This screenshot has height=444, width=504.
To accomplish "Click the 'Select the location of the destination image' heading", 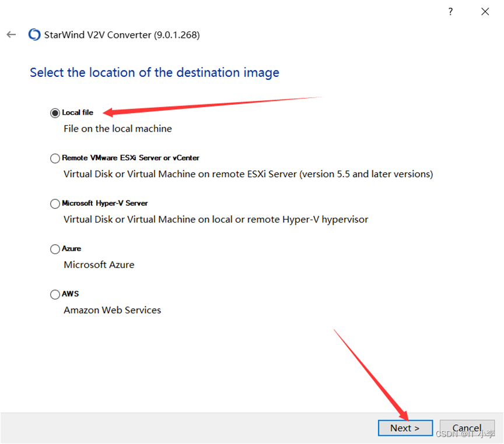I will pos(155,73).
